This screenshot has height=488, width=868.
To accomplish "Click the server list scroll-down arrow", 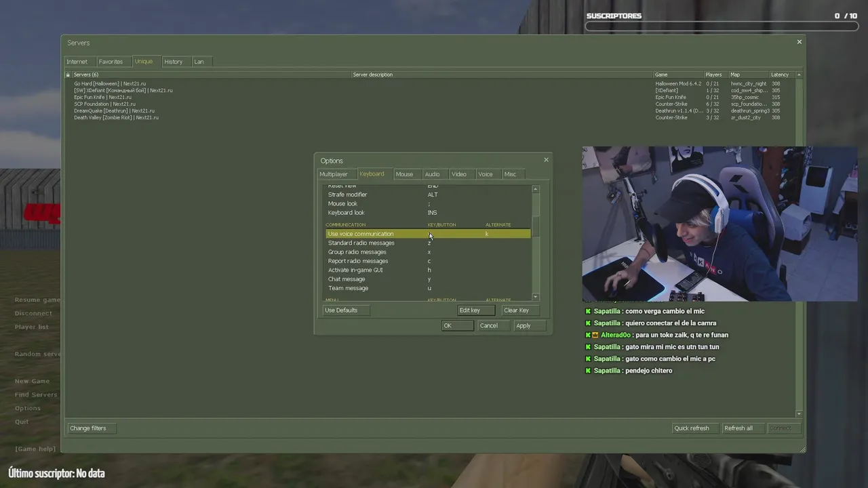I will (x=799, y=413).
